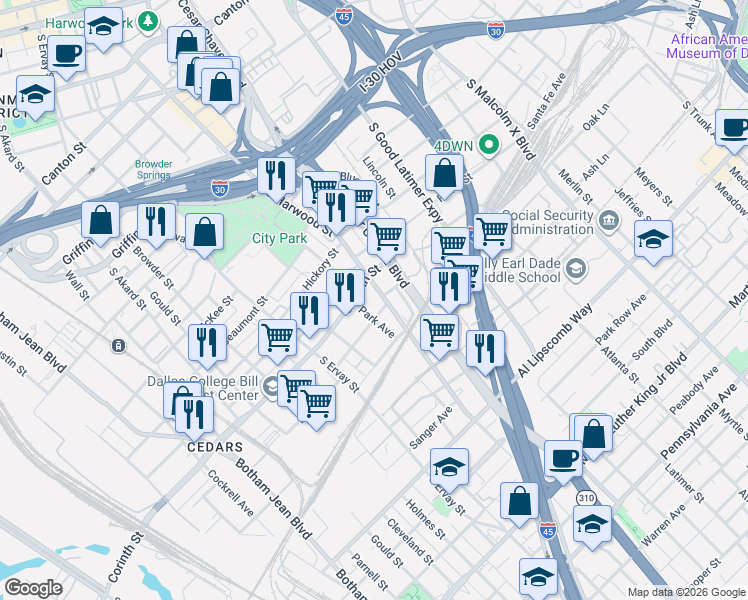Select the restaurant marker above Browder St
748x600 pixels.
156,225
